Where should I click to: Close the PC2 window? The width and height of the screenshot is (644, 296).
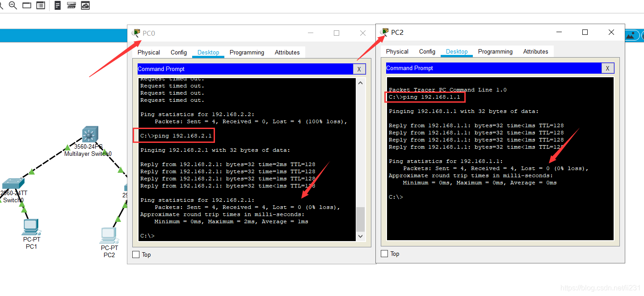click(x=611, y=32)
